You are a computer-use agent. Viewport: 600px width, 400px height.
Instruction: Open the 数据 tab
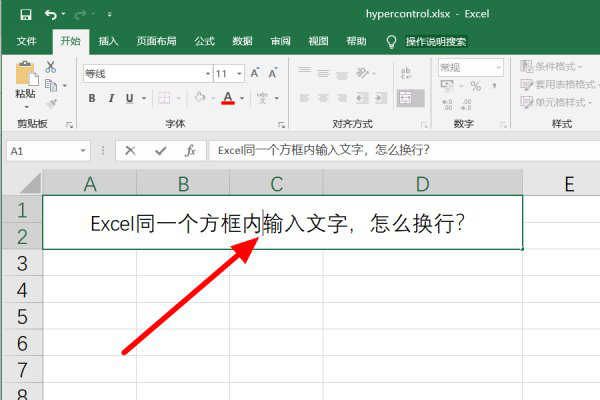(242, 41)
